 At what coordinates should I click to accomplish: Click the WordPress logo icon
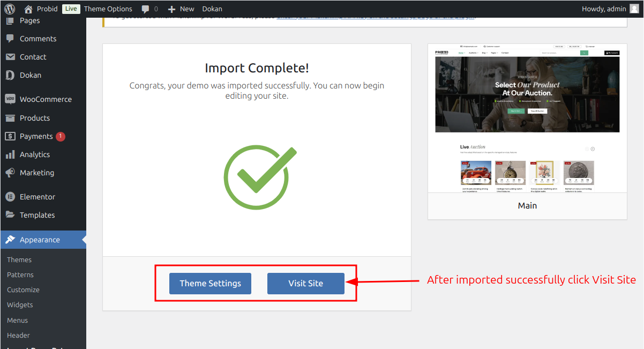tap(10, 9)
